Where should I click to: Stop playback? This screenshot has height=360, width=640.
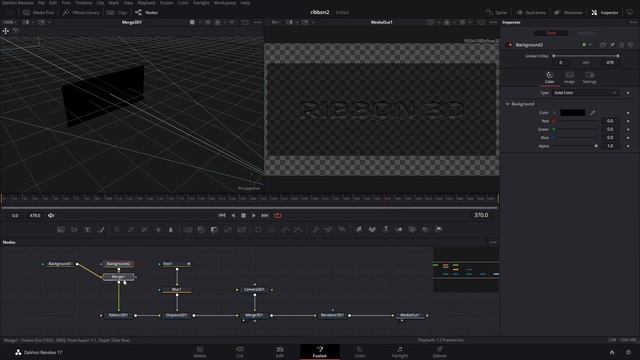tap(243, 216)
